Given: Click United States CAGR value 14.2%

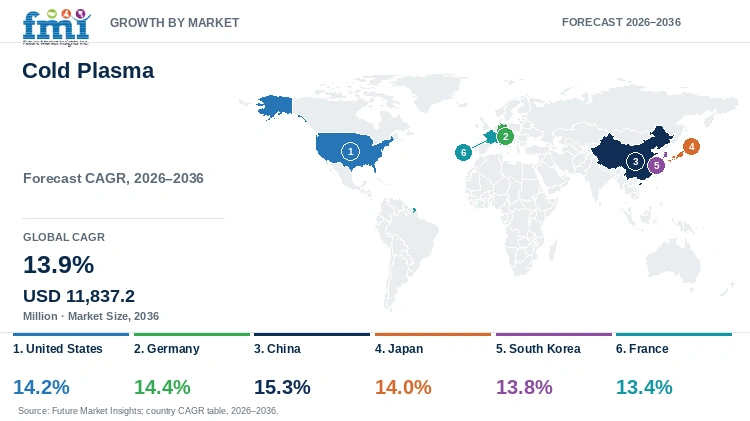Looking at the screenshot, I should coord(41,387).
